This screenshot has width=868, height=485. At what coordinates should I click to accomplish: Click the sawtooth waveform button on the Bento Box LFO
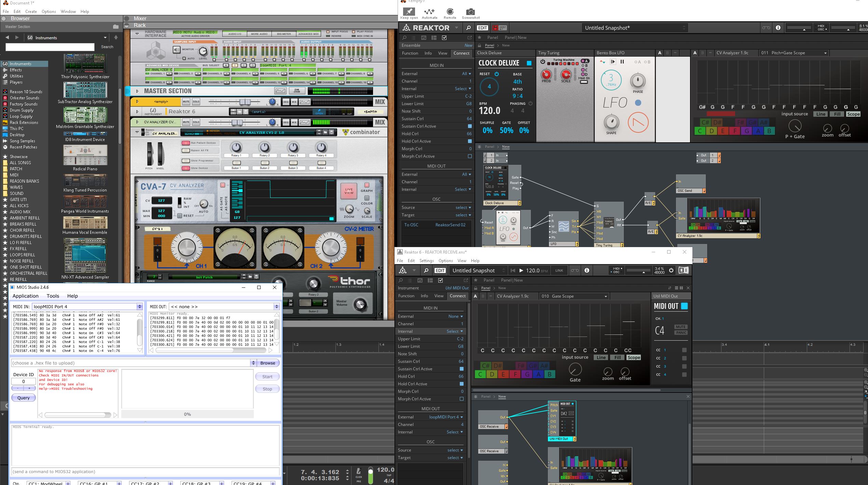[x=638, y=122]
